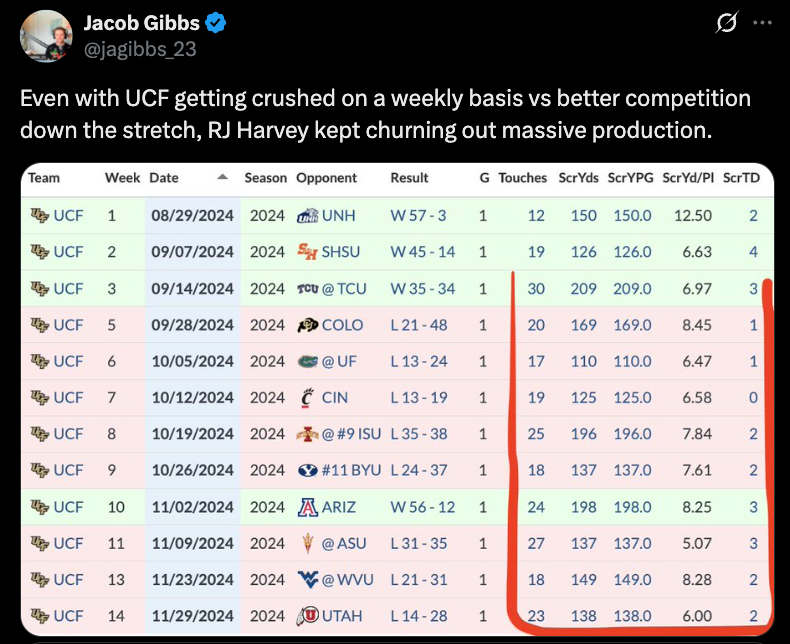Click the Result column header
Image resolution: width=790 pixels, height=644 pixels.
point(409,178)
